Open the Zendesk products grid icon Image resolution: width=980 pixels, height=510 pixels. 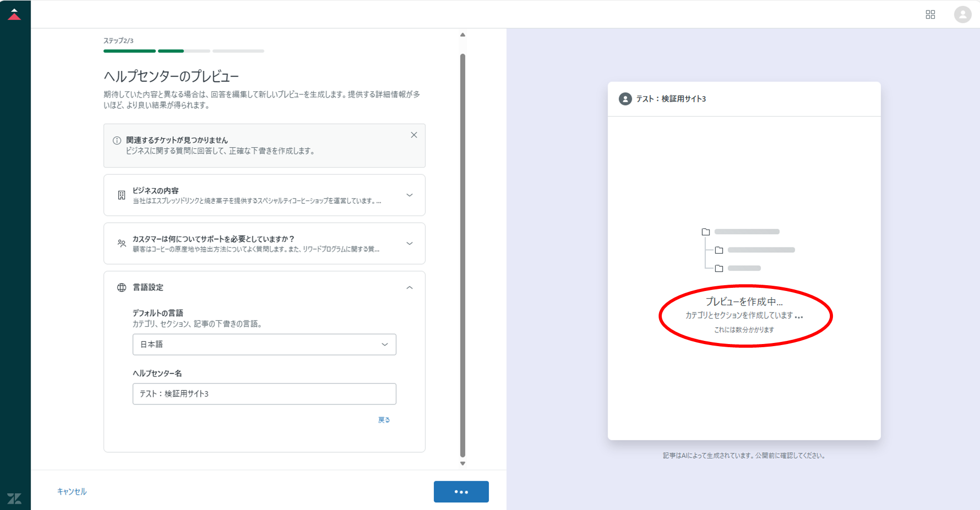pos(930,15)
